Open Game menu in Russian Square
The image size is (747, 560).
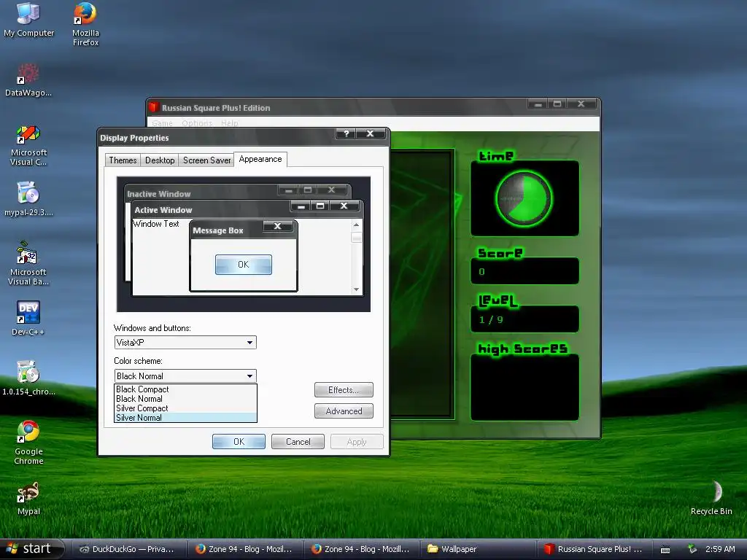[162, 122]
